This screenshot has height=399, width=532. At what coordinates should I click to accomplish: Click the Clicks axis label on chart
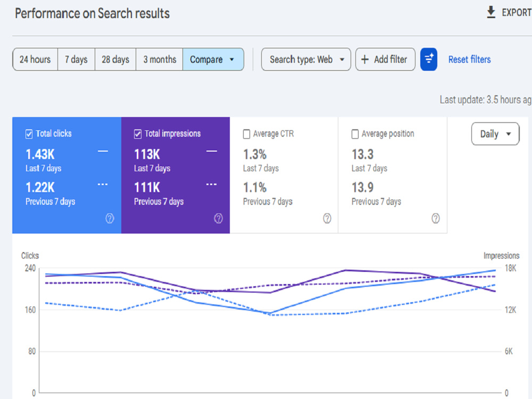[30, 255]
